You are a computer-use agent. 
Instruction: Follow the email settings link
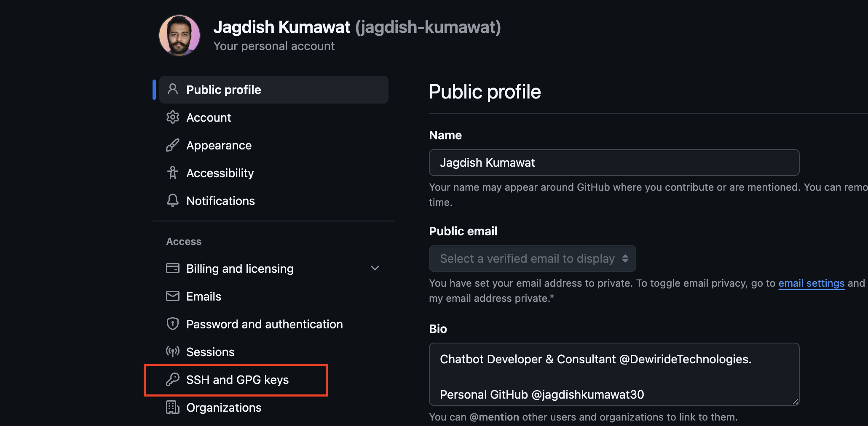click(811, 283)
